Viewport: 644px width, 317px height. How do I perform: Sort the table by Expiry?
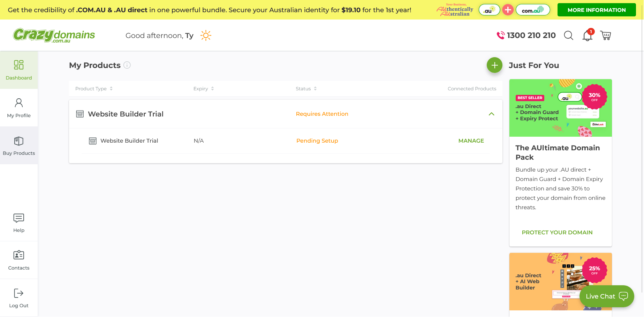pos(204,89)
